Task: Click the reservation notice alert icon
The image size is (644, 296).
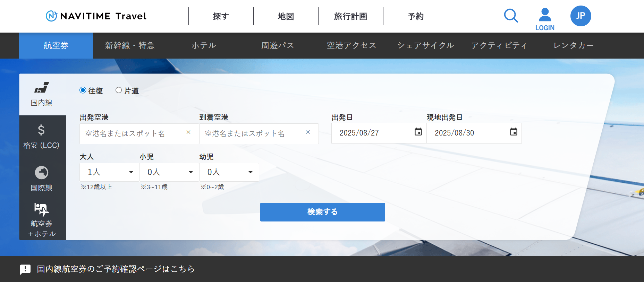Action: pos(25,269)
